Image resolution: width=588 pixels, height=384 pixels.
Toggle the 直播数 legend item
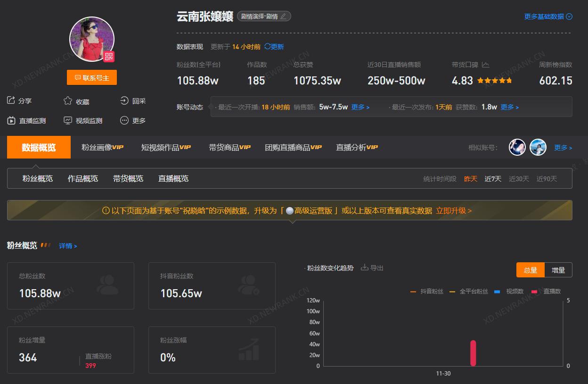click(x=547, y=291)
